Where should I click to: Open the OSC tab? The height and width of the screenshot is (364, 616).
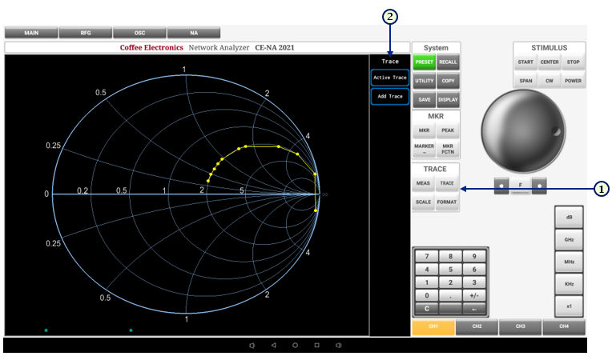pos(139,33)
